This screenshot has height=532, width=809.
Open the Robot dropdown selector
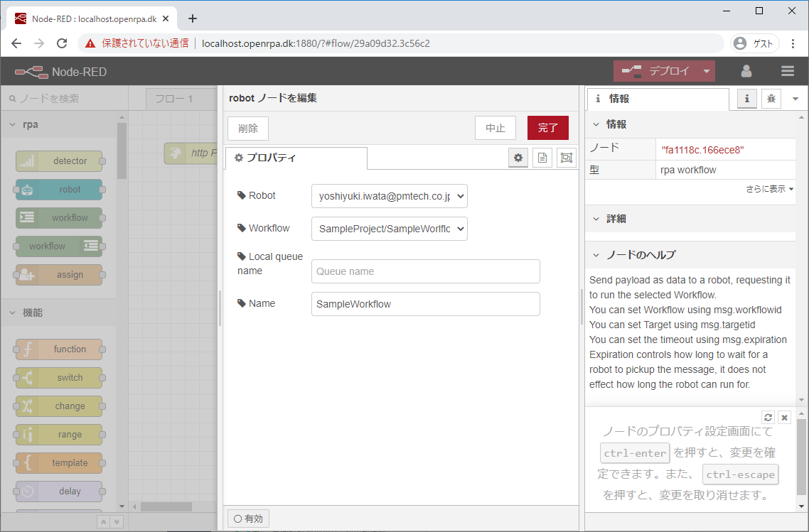pyautogui.click(x=389, y=196)
